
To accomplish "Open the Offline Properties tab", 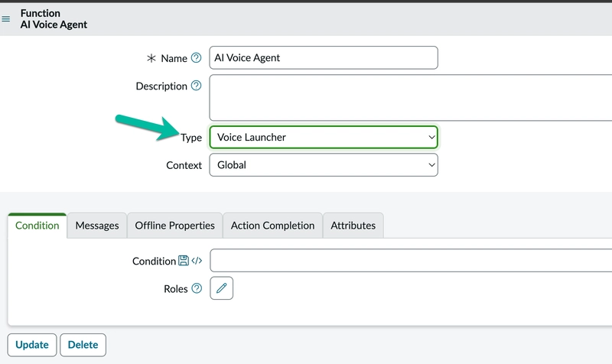I will [x=175, y=226].
